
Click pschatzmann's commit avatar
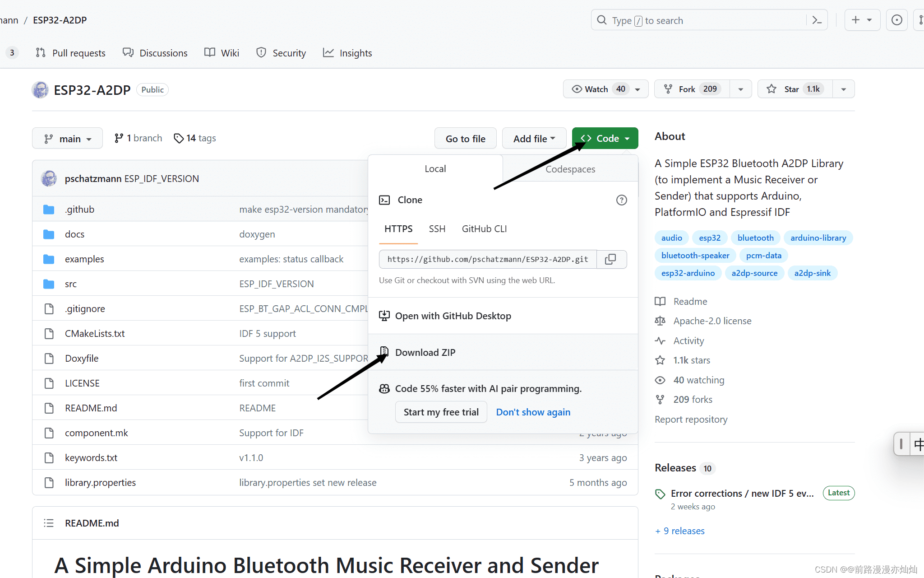[49, 179]
